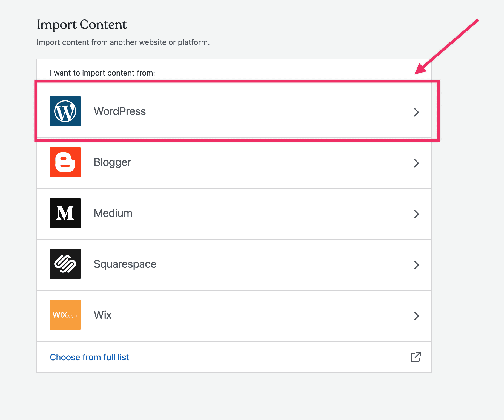Click the Squarespace logo icon
This screenshot has width=504, height=420.
coord(65,264)
